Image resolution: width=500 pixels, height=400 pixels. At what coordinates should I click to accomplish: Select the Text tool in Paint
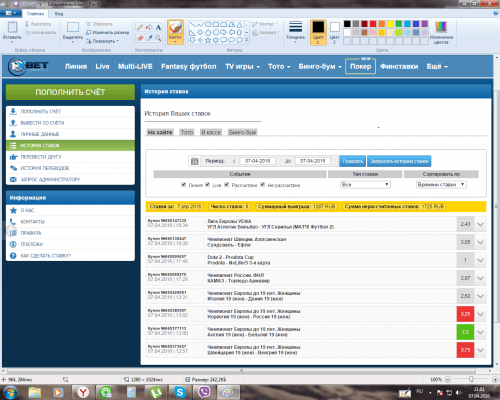click(x=158, y=27)
